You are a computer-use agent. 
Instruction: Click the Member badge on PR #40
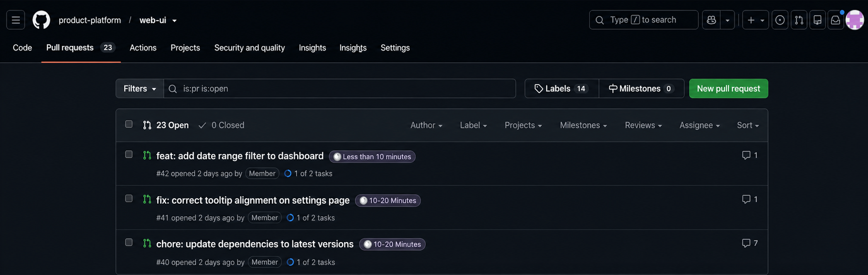pyautogui.click(x=264, y=262)
